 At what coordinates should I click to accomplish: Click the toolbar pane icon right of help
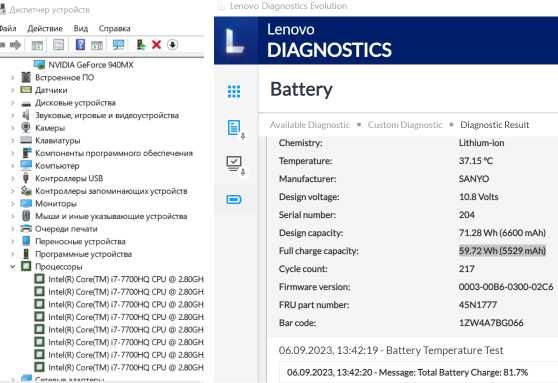click(x=97, y=45)
